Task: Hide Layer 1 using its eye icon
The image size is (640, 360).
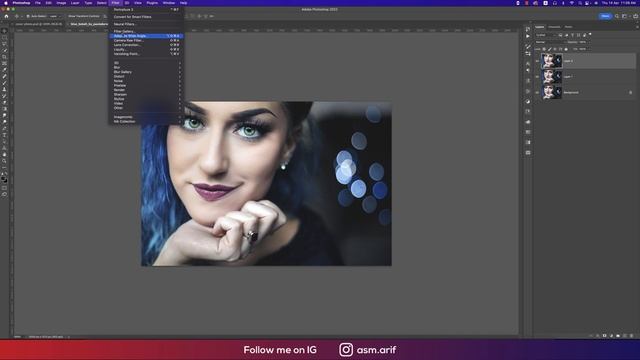Action: tap(537, 77)
